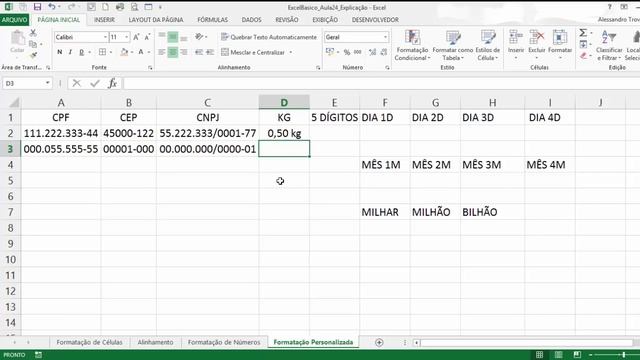The width and height of the screenshot is (640, 360).
Task: Open Formatar como Tabela gallery
Action: pos(453,45)
